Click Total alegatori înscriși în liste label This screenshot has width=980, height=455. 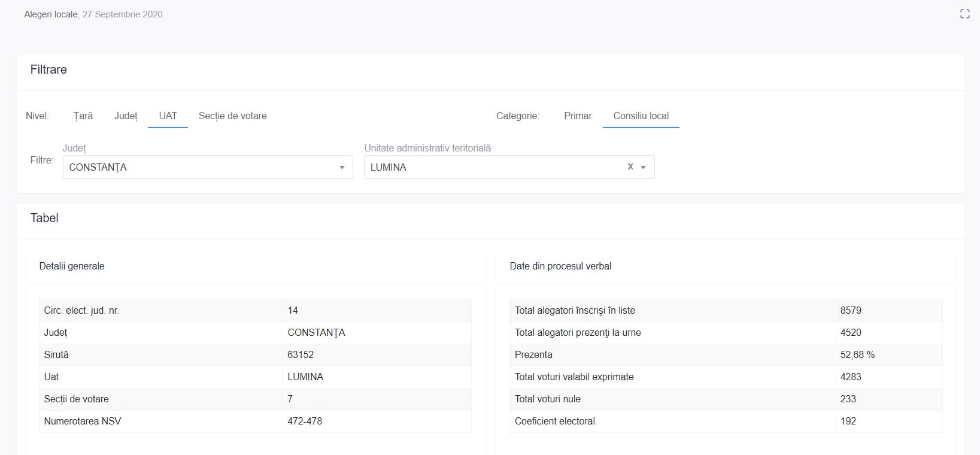pos(575,310)
